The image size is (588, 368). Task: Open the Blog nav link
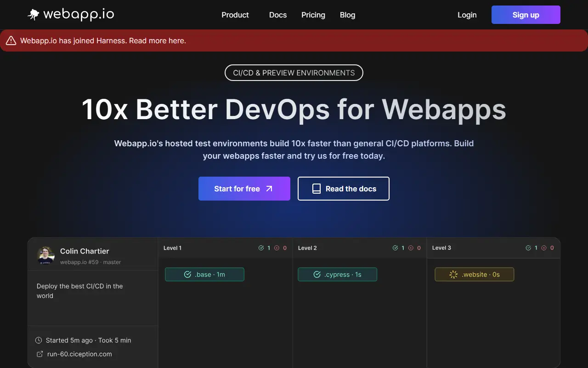348,15
